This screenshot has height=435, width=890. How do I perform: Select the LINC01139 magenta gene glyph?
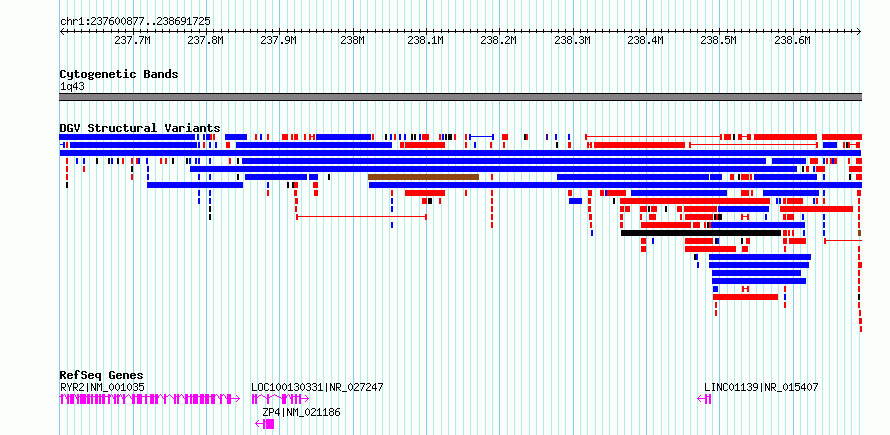pos(704,399)
